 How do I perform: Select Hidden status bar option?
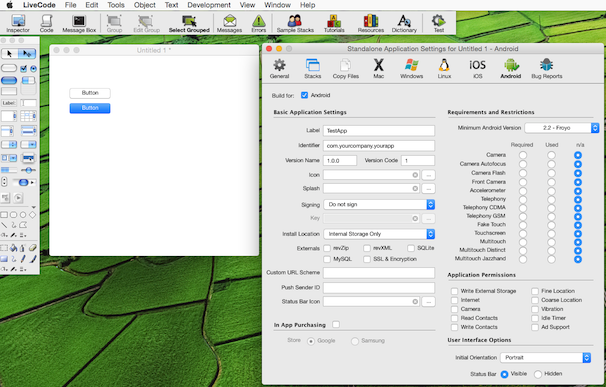[538, 374]
